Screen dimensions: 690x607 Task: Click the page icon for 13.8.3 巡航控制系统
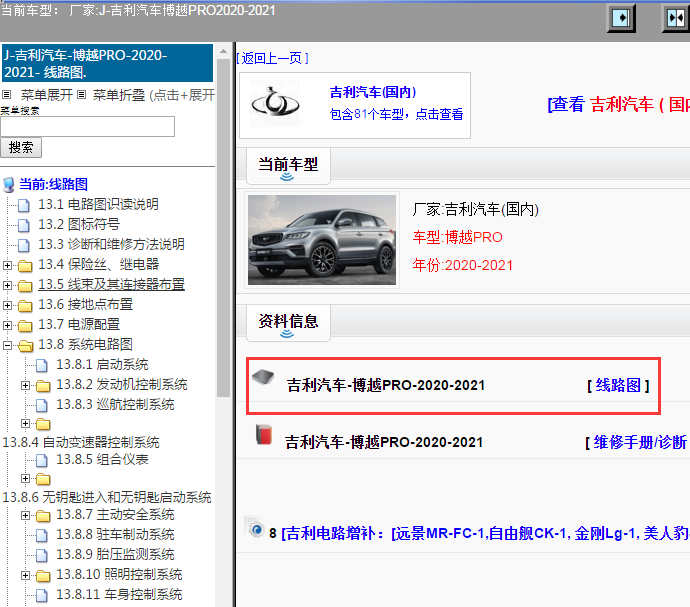(x=42, y=405)
